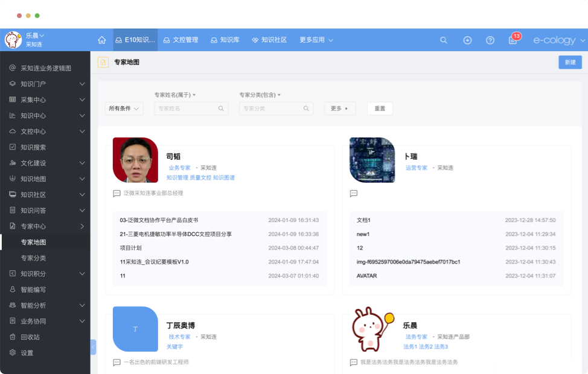Open the 文控管理 tab
588x374 pixels.
pyautogui.click(x=181, y=40)
